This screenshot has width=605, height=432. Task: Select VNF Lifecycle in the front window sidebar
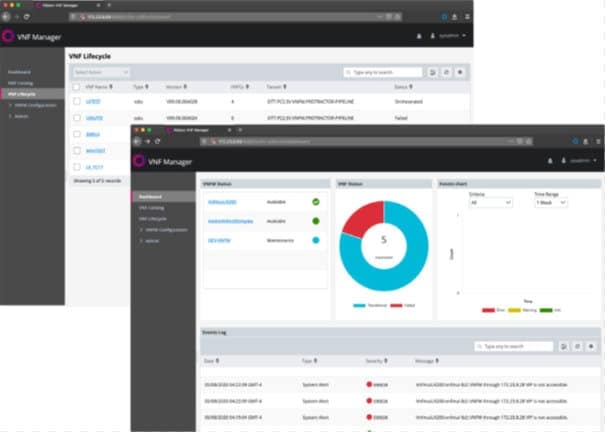152,219
